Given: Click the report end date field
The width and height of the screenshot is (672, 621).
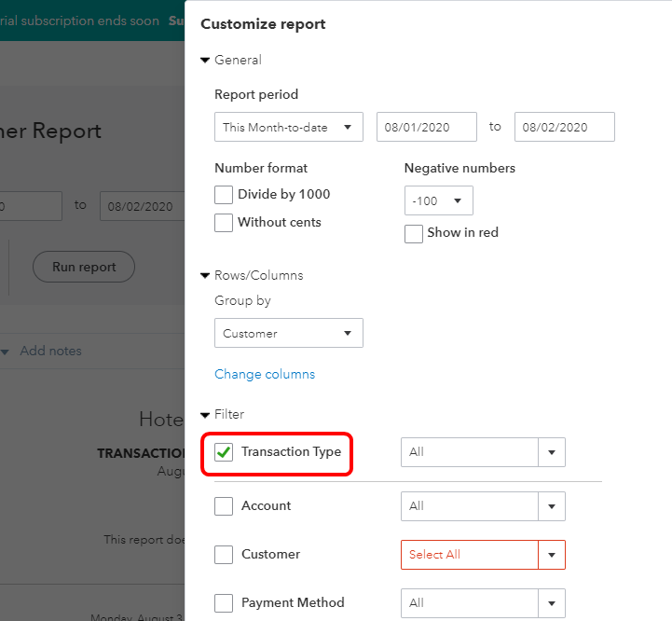Looking at the screenshot, I should pos(564,128).
